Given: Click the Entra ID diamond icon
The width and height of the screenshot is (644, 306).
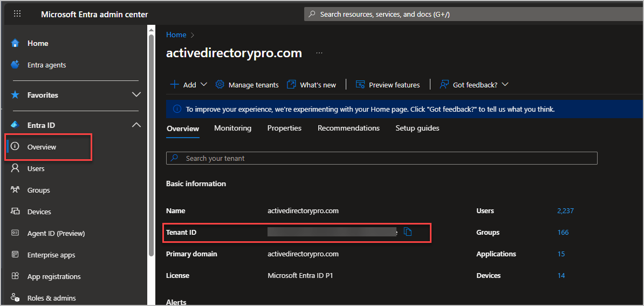Looking at the screenshot, I should tap(15, 125).
